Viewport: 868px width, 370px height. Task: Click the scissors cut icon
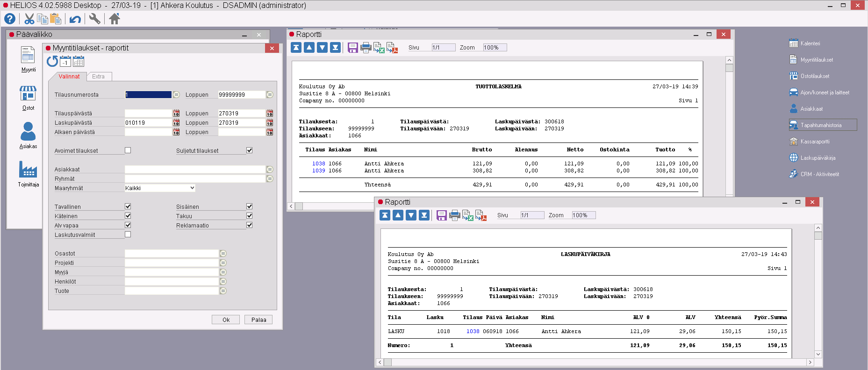[29, 19]
